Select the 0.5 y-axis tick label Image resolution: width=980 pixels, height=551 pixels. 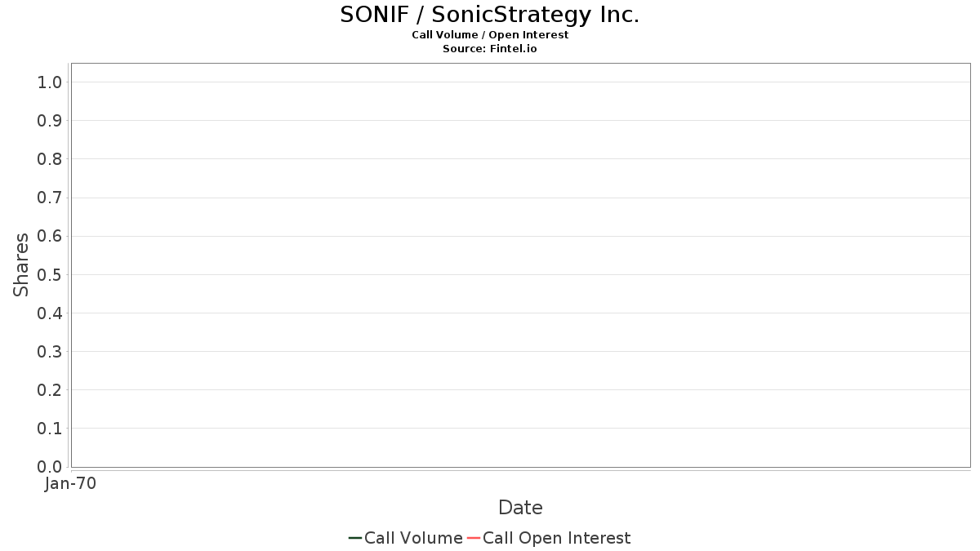pyautogui.click(x=50, y=274)
